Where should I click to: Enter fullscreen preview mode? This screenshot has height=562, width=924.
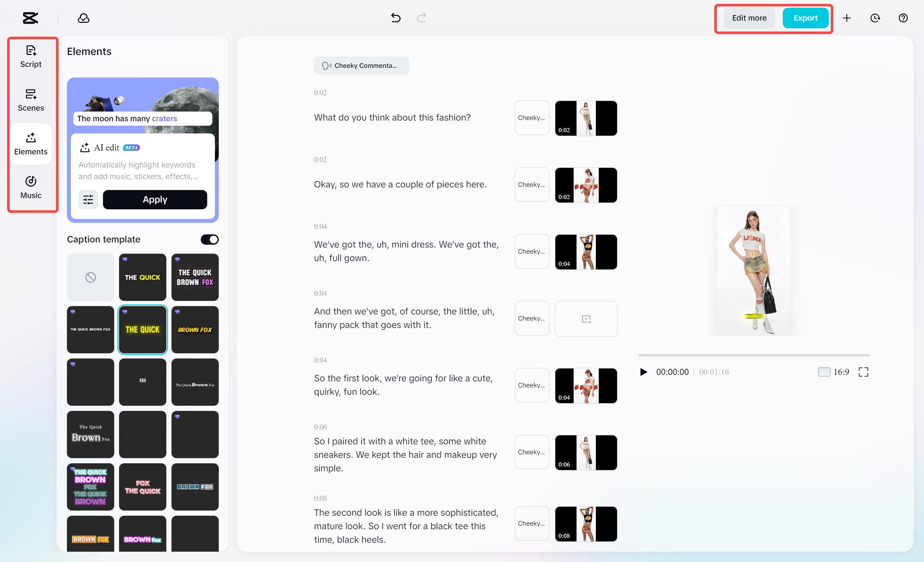[x=863, y=372]
